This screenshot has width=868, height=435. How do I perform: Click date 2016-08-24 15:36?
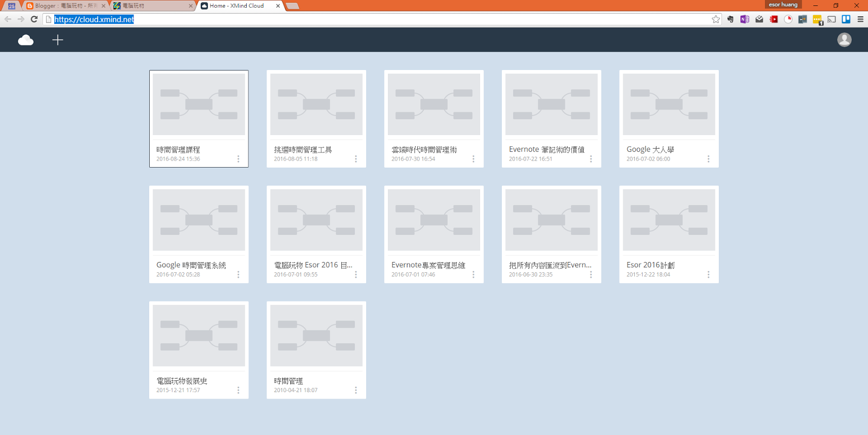point(178,159)
